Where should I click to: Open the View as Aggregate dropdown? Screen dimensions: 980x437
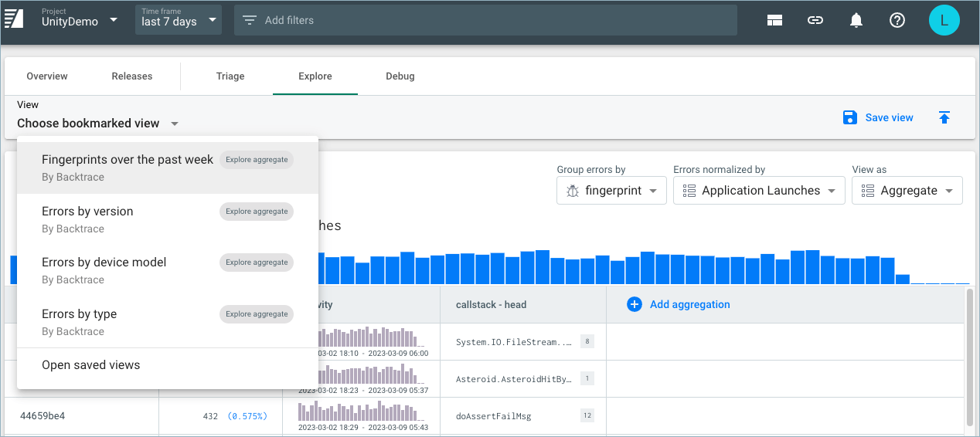pyautogui.click(x=907, y=191)
